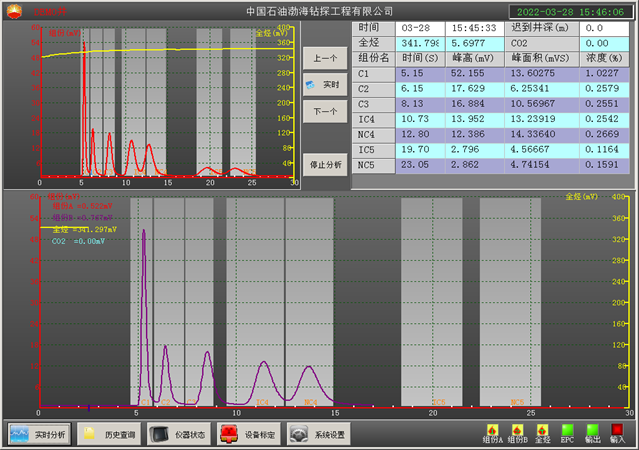Click the datetime display 2022-03-28 15:46:06
The width and height of the screenshot is (639, 450).
click(571, 12)
